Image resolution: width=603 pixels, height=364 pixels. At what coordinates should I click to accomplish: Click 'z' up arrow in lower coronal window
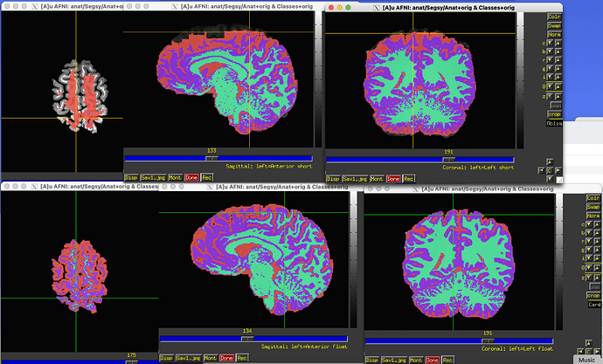(x=597, y=278)
